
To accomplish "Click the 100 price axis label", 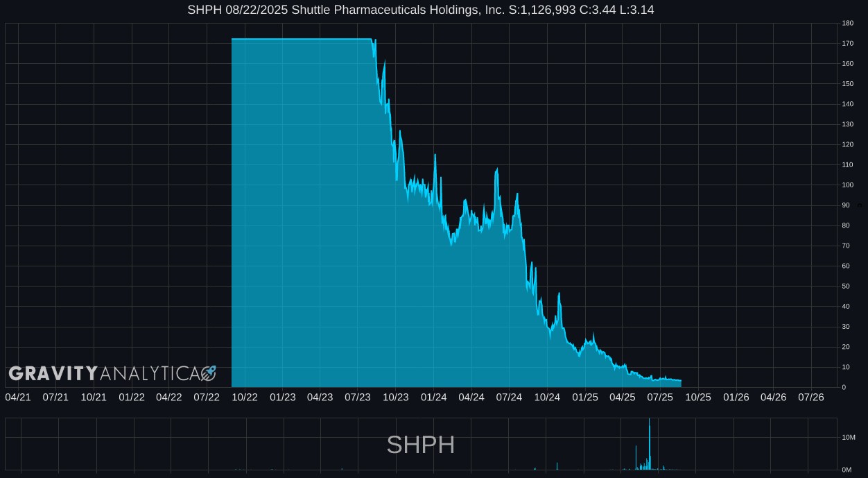I will (x=847, y=185).
